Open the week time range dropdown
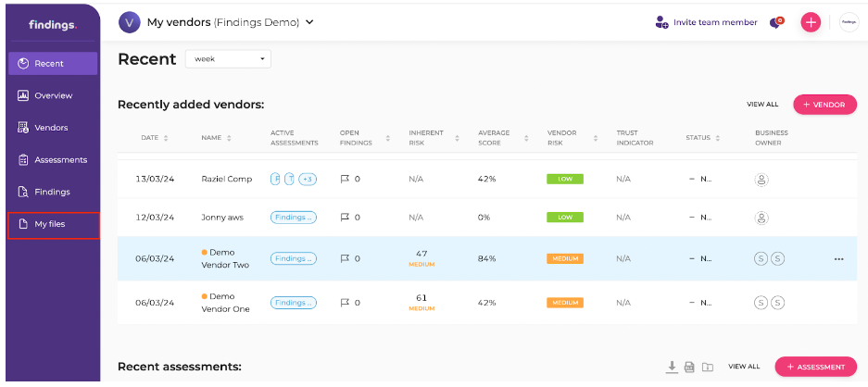868x387 pixels. (228, 59)
